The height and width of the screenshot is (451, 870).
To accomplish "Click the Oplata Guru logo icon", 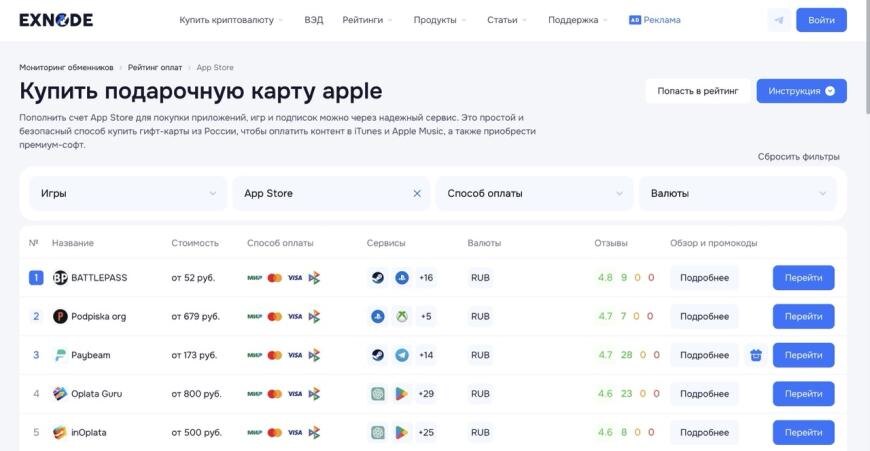I will coord(60,394).
